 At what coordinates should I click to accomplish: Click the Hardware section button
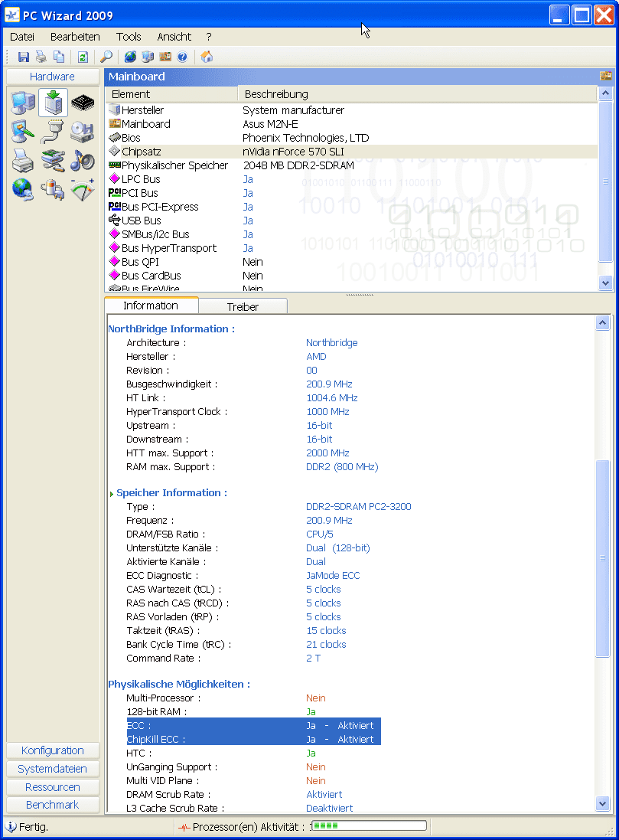tap(53, 77)
